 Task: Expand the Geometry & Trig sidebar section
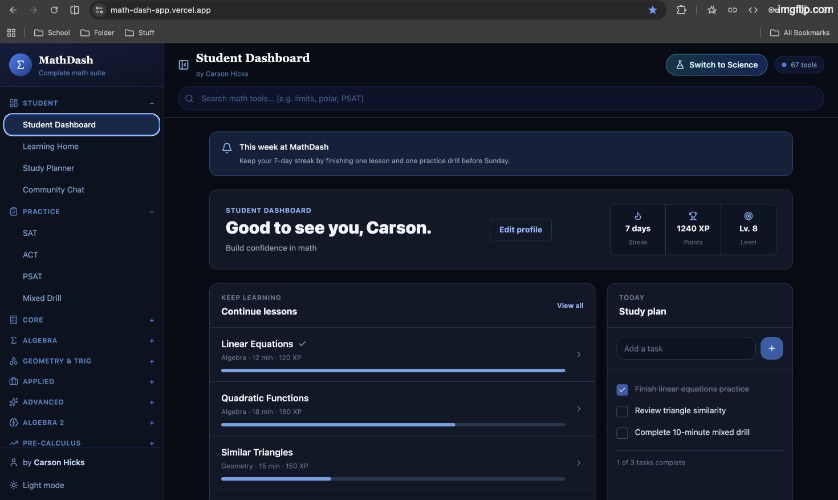tap(152, 361)
